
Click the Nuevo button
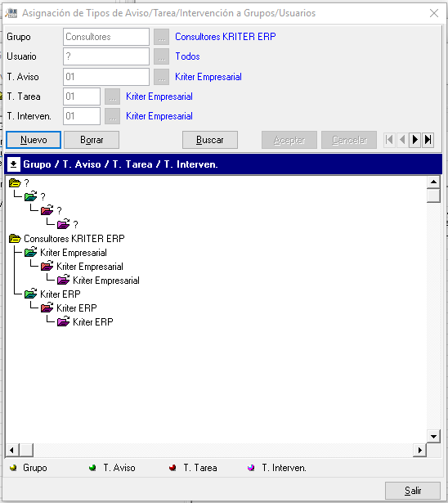(34, 140)
